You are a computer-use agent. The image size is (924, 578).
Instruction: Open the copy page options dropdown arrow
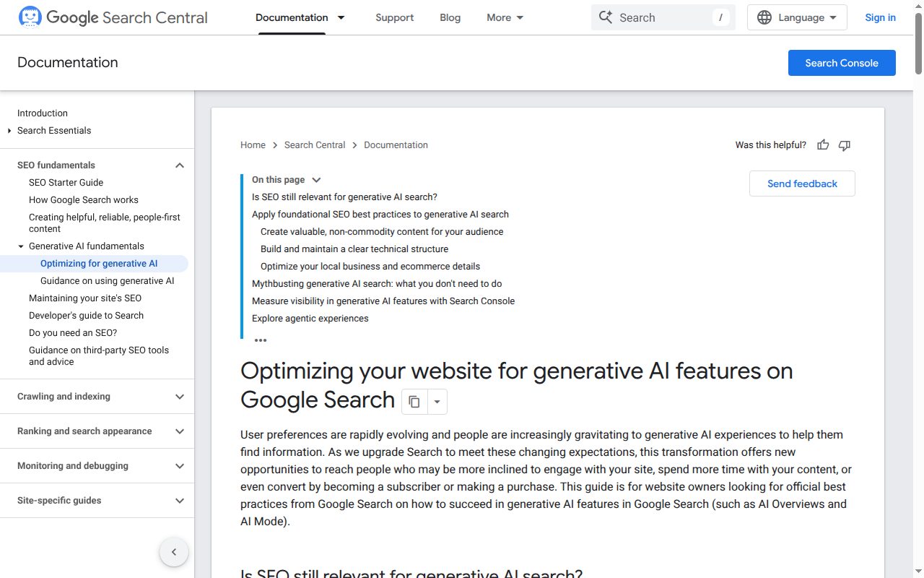click(x=437, y=402)
